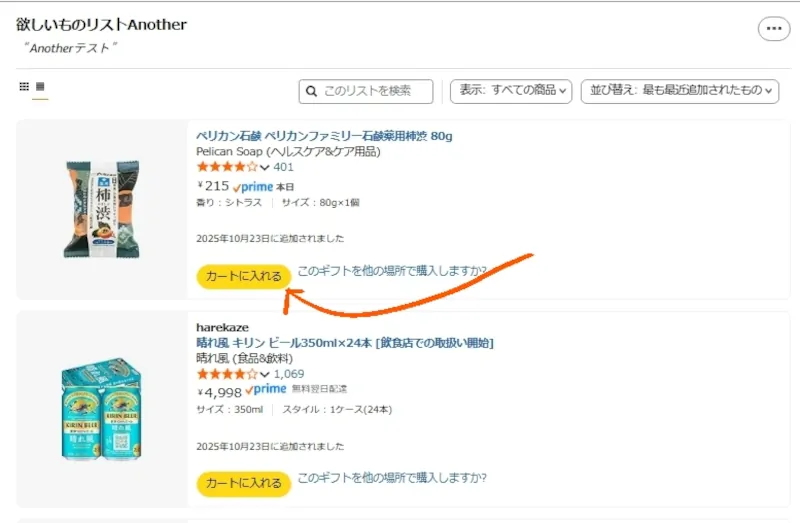Switch to list view layout

tap(41, 87)
